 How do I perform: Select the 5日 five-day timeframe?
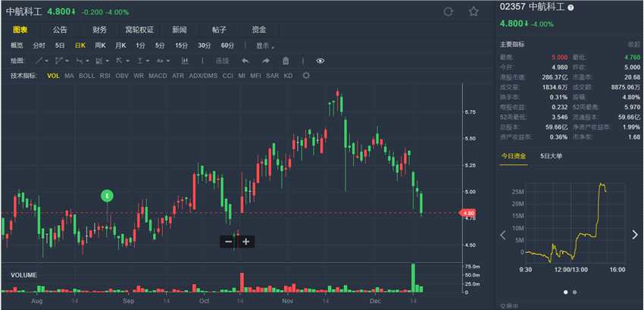[60, 45]
